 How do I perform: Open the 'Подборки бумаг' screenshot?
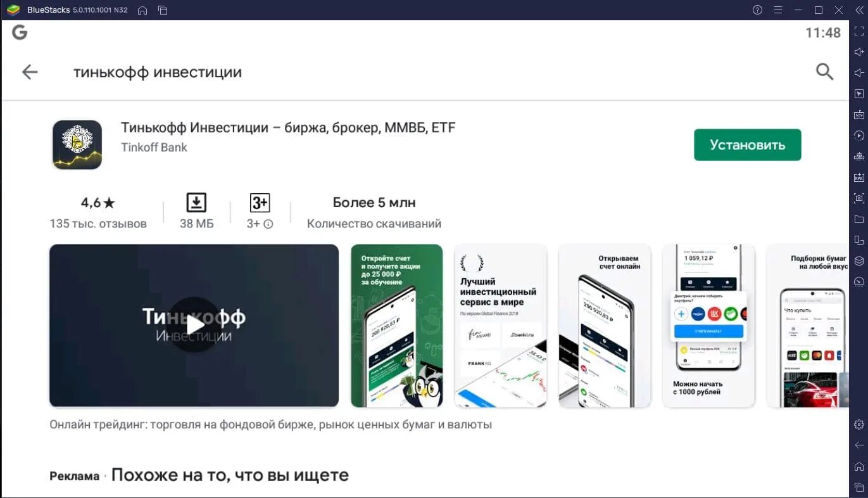point(807,326)
